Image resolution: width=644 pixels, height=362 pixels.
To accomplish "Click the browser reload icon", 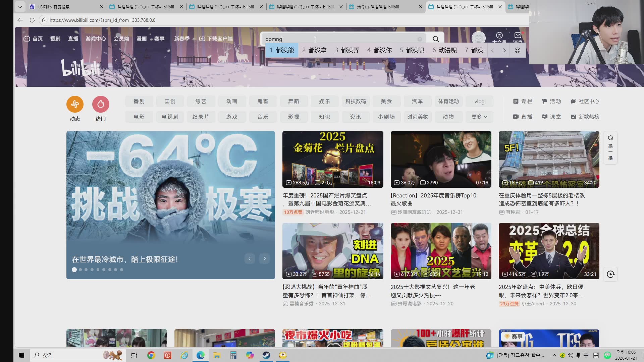I will pyautogui.click(x=32, y=20).
